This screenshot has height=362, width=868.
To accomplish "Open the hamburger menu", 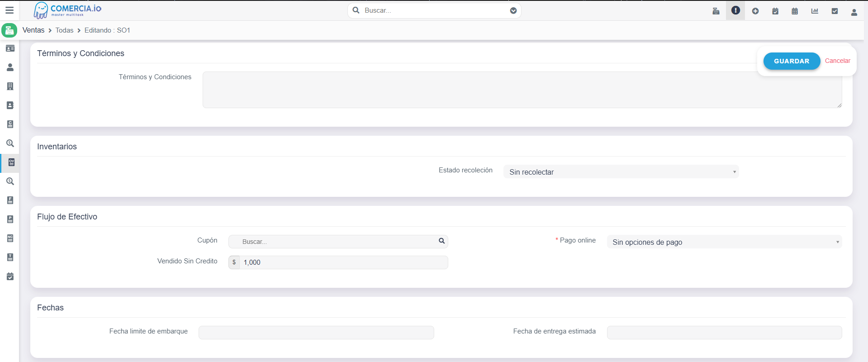I will click(9, 10).
